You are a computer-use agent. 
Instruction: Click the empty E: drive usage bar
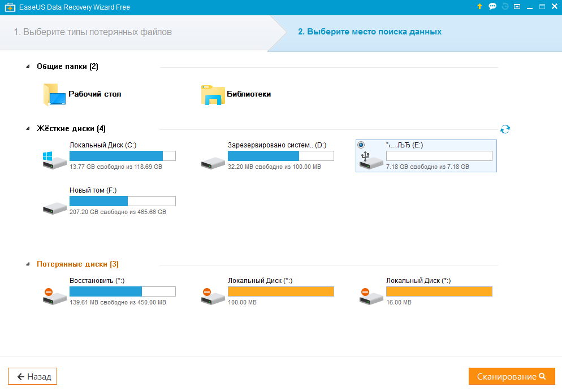coord(439,156)
